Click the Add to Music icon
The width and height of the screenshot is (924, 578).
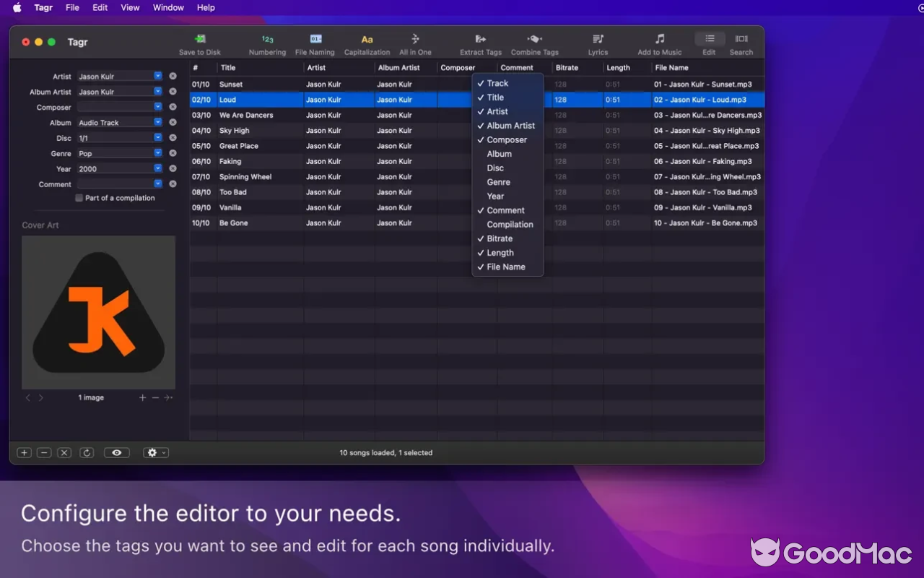click(x=659, y=40)
